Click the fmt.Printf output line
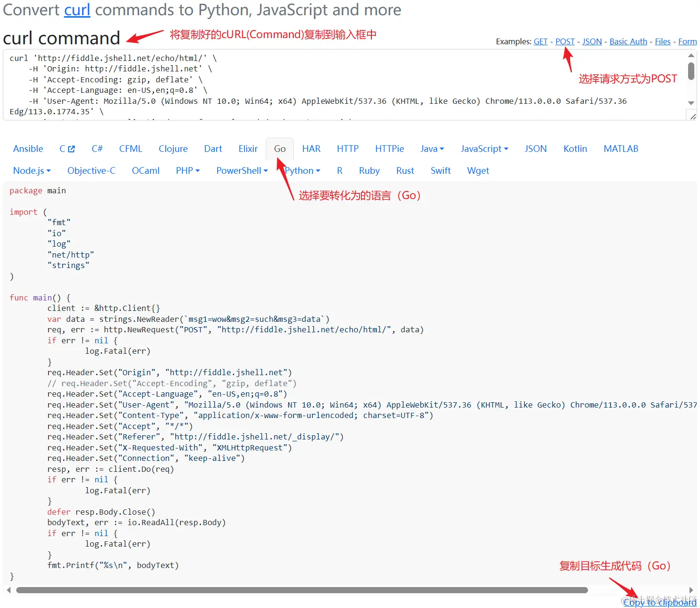Viewport: 700px width, 608px height. tap(113, 566)
